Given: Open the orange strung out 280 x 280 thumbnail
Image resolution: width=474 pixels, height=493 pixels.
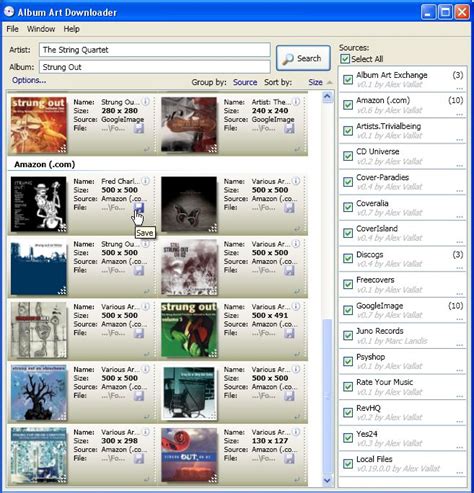Looking at the screenshot, I should pyautogui.click(x=39, y=125).
